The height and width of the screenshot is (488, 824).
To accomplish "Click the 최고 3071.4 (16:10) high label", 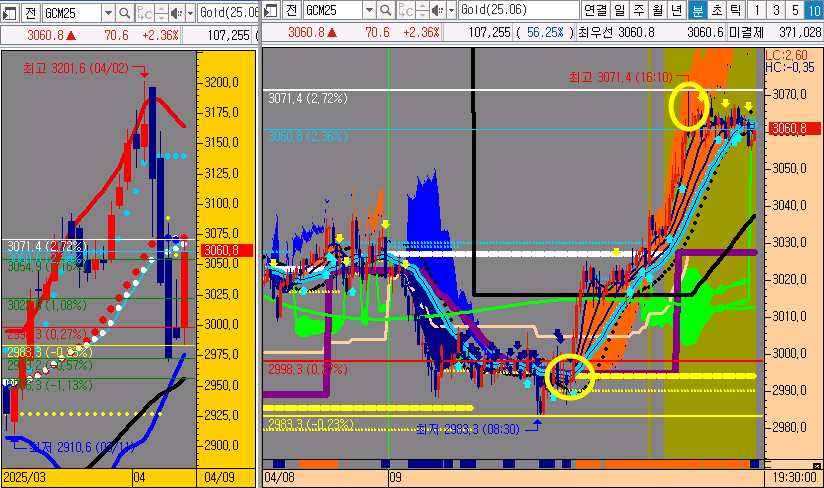I will [621, 77].
